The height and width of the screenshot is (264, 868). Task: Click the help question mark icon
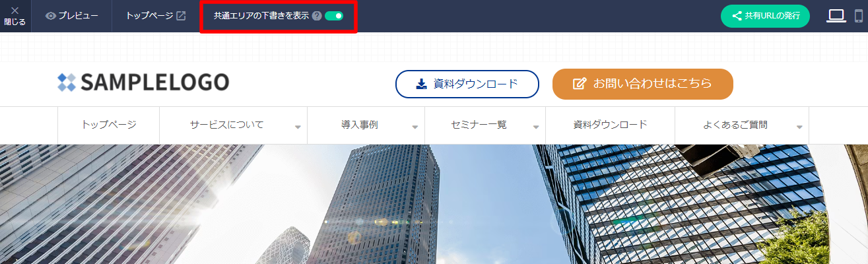317,16
